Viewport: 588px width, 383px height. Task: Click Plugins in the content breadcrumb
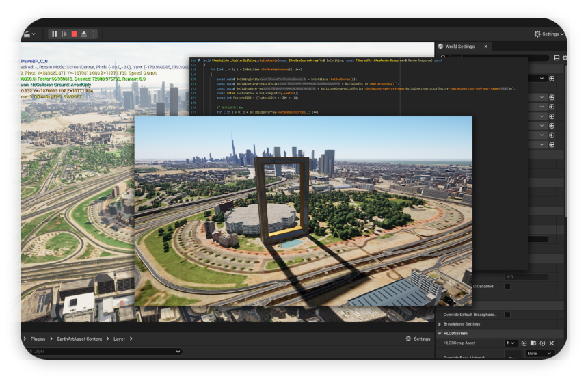38,339
